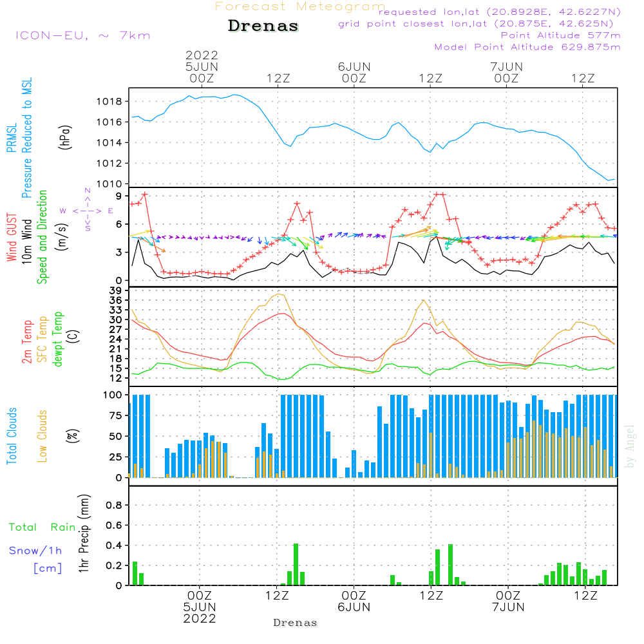The width and height of the screenshot is (644, 644).
Task: Click the '2m Temp' legend label
Action: (x=26, y=342)
